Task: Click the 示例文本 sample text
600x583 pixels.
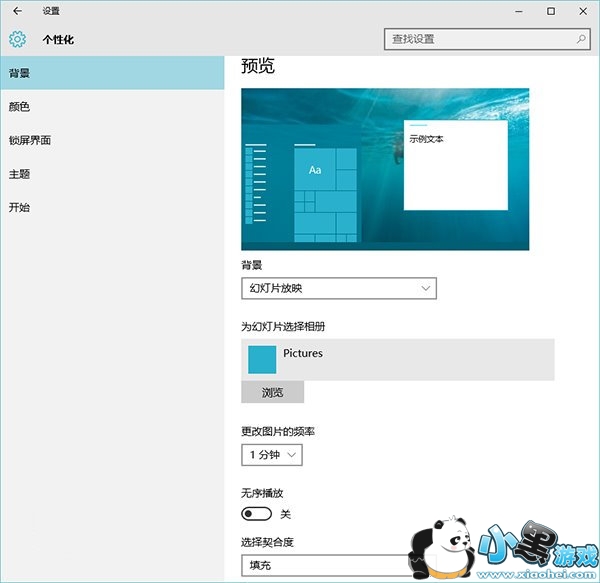Action: (x=426, y=139)
